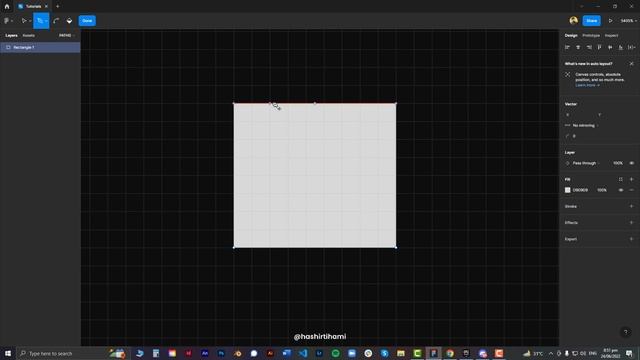Select the top-left vector point
This screenshot has width=640, height=360.
pos(234,103)
